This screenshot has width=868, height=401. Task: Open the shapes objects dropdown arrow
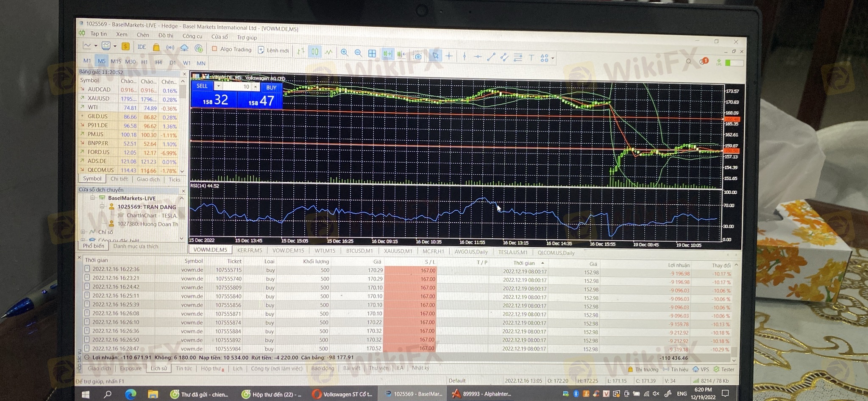pyautogui.click(x=552, y=58)
